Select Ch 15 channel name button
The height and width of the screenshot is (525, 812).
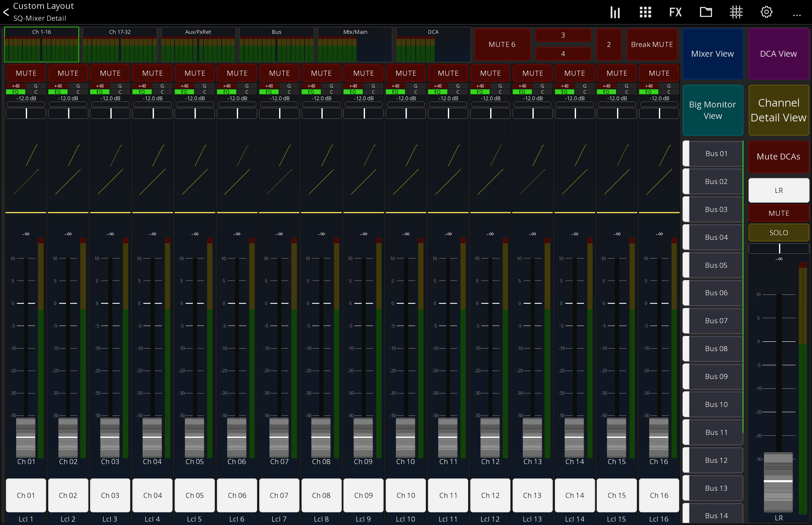point(617,495)
